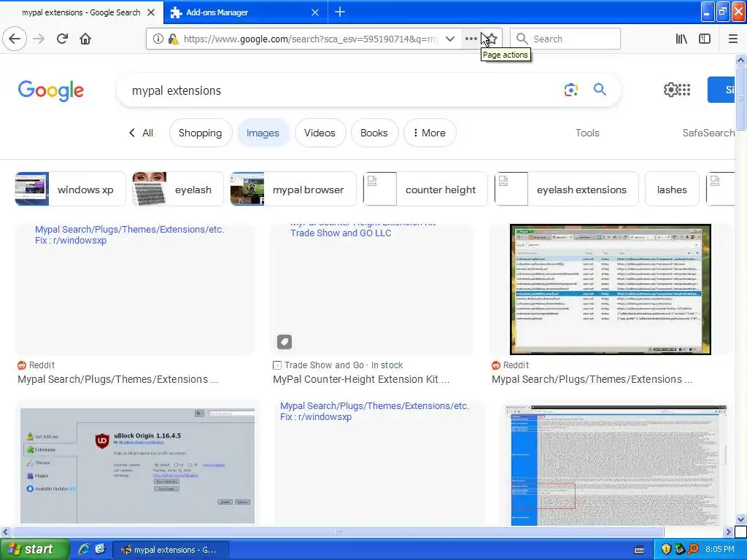The image size is (747, 560).
Task: Click the horizontal scrollbar thumb
Action: point(338,532)
